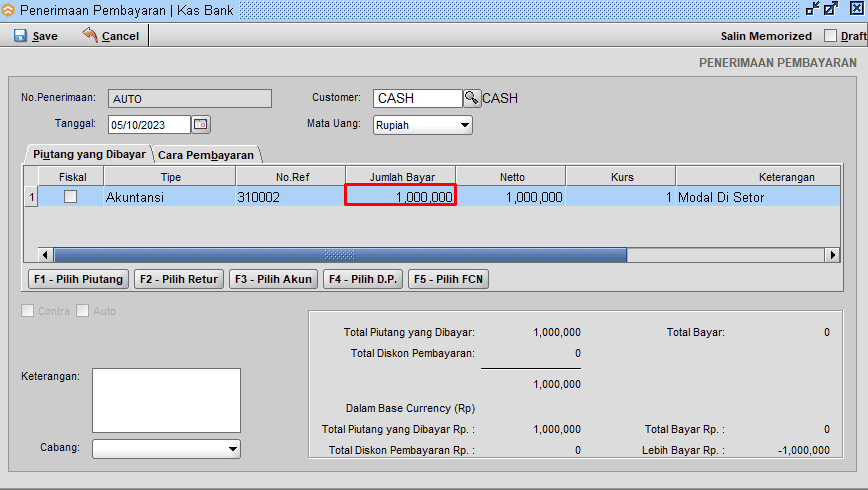
Task: Click the app logo in title bar
Action: [x=8, y=9]
